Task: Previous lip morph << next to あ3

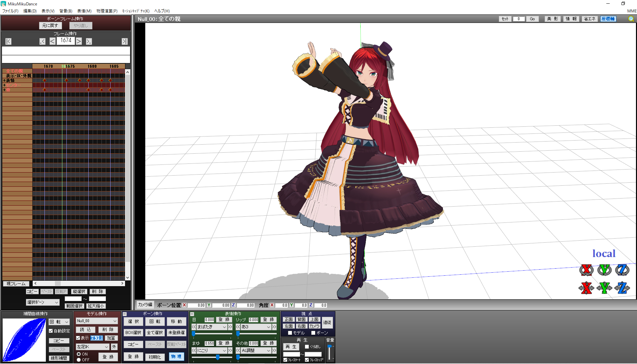Action: 238,327
